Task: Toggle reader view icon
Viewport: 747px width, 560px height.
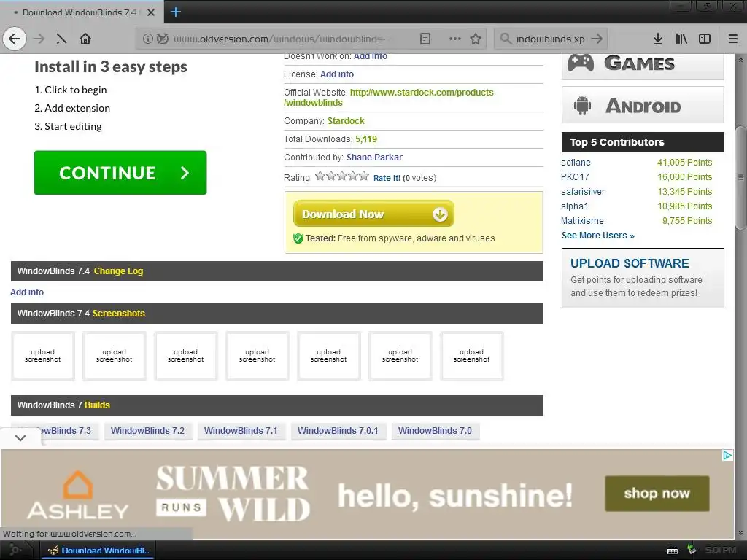Action: pyautogui.click(x=425, y=39)
